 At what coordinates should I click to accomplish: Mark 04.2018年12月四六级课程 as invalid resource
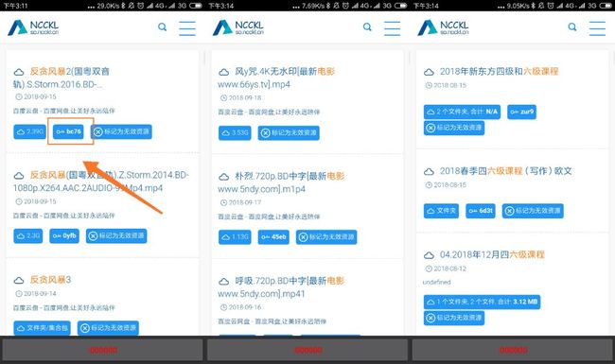point(454,318)
